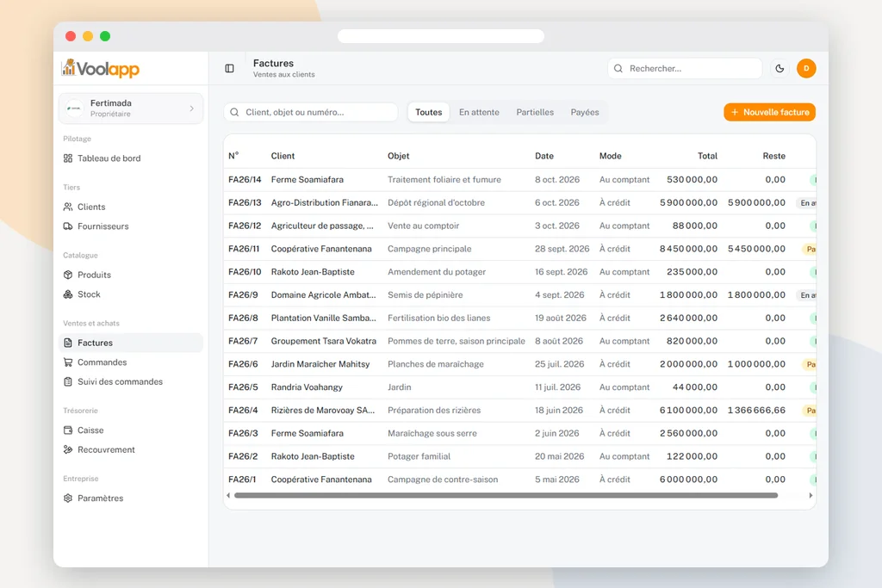Click the Mode column header

point(611,157)
